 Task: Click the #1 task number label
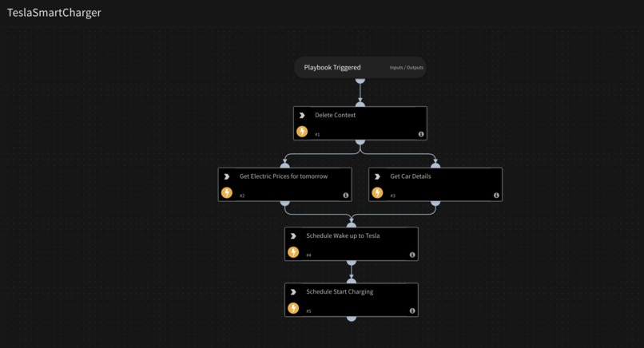[x=317, y=135]
